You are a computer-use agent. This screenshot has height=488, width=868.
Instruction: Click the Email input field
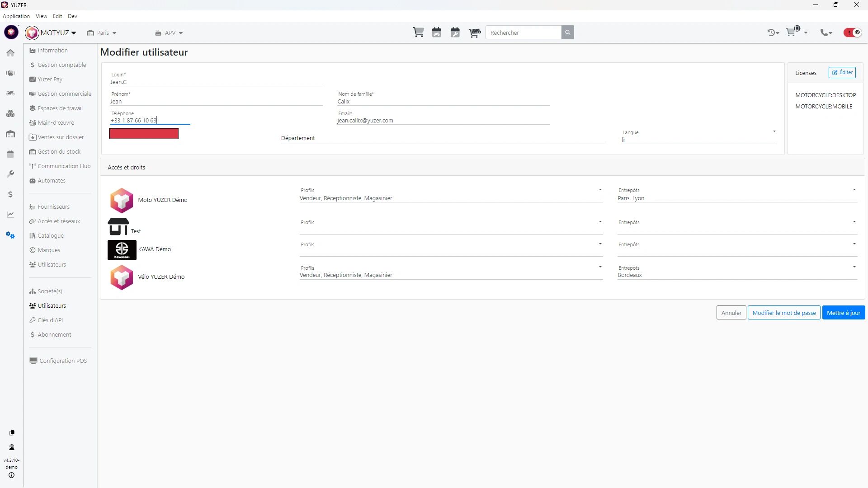[443, 121]
